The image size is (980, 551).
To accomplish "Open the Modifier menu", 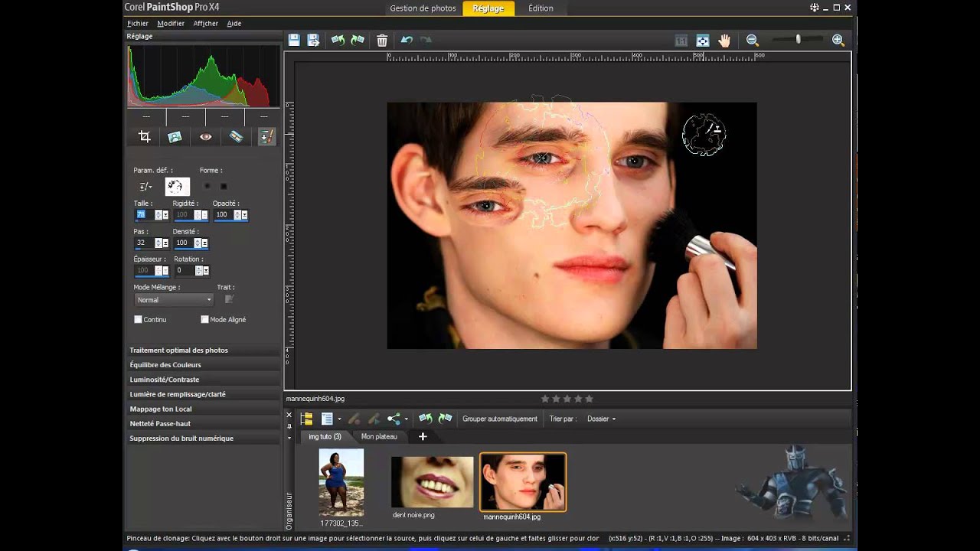I will 171,23.
